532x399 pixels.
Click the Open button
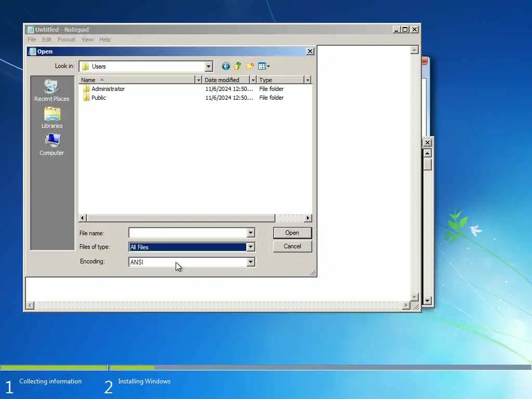pyautogui.click(x=292, y=233)
